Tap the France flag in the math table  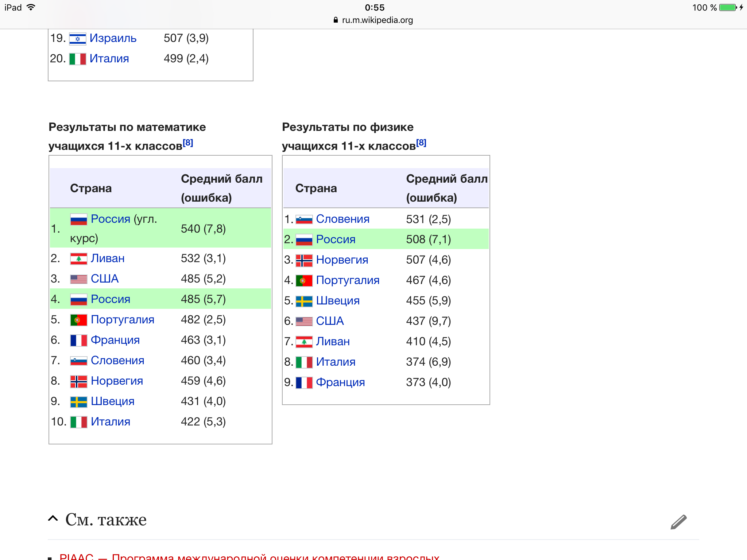coord(79,341)
